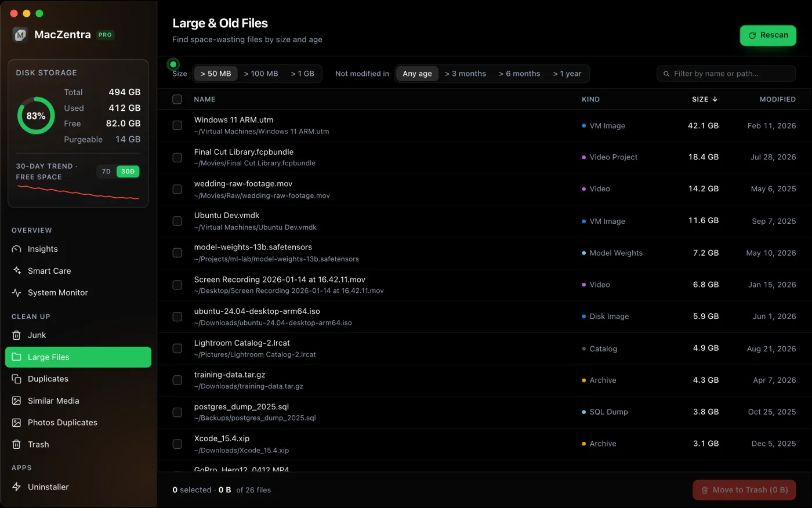Click the Junk trash can icon
The height and width of the screenshot is (508, 812).
17,335
